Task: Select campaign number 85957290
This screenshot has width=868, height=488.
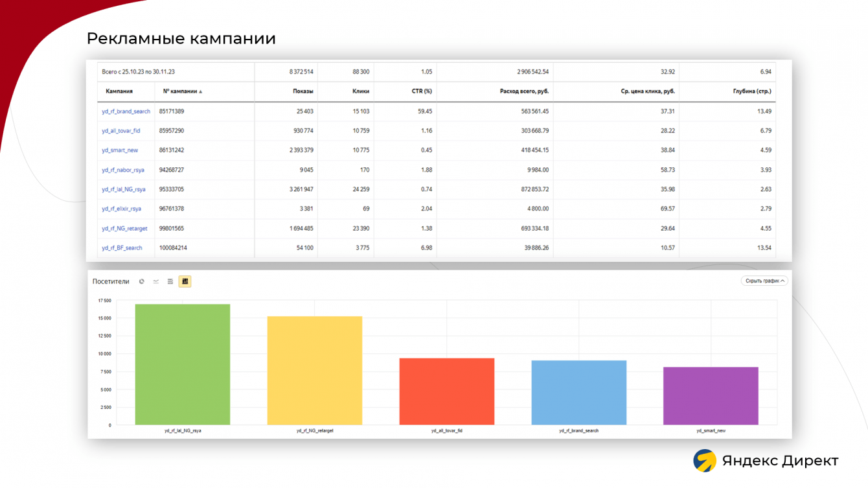Action: pos(172,131)
